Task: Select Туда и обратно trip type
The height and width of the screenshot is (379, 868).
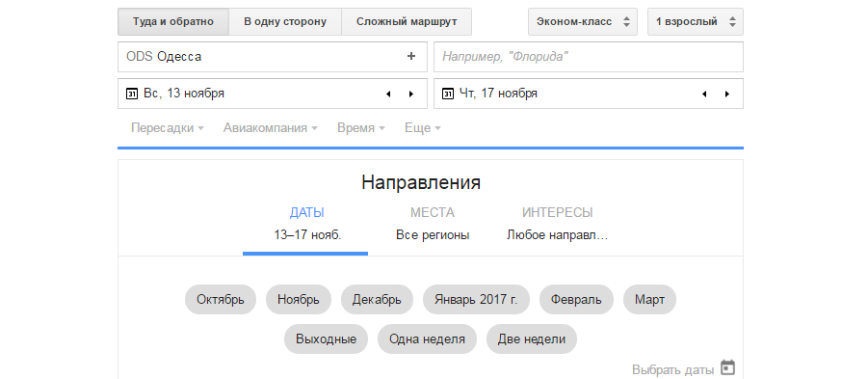Action: coord(173,21)
